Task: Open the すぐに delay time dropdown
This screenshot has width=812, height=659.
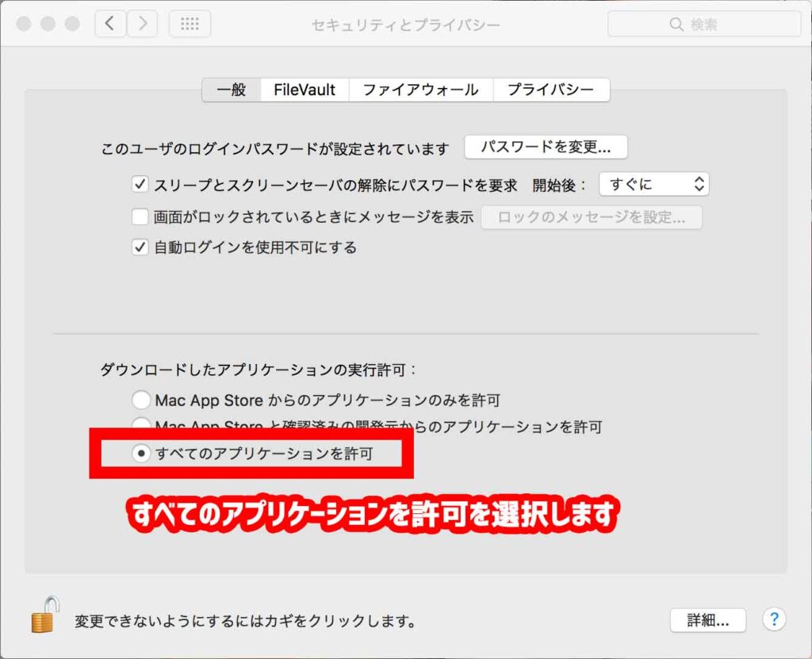Action: [x=653, y=185]
